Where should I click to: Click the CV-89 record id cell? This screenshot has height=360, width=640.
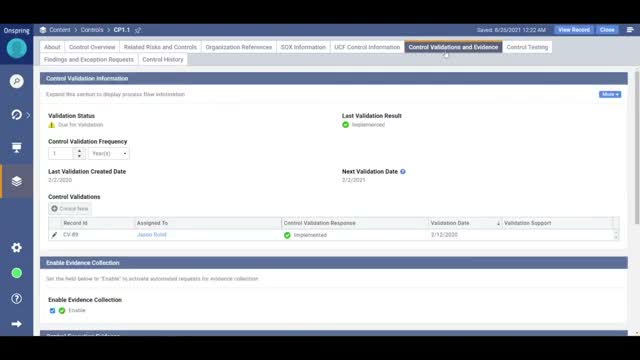(71, 235)
